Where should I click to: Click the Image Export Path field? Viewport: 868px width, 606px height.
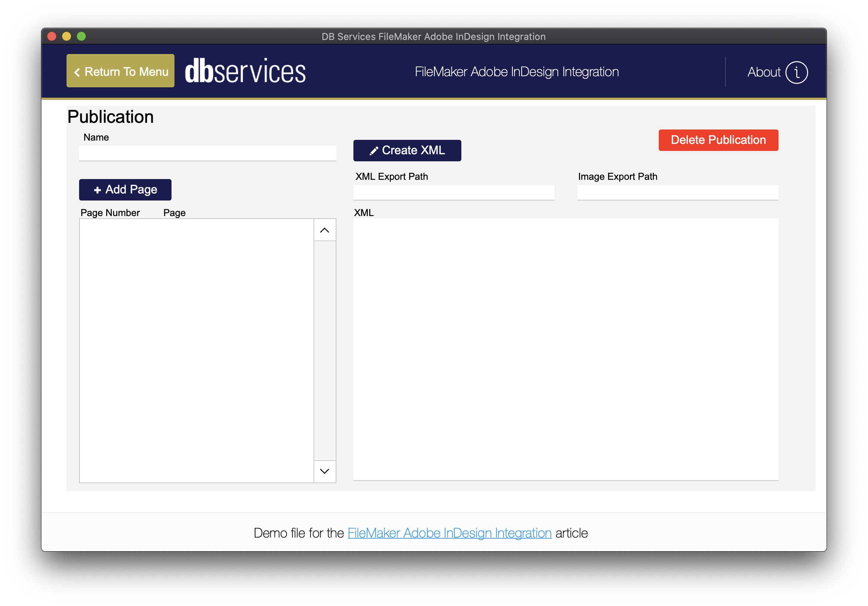677,192
